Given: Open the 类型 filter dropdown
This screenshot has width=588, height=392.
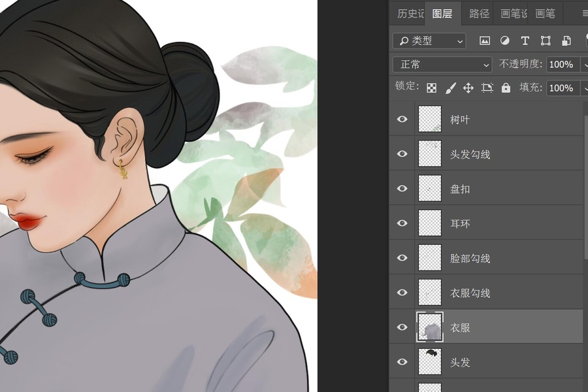Looking at the screenshot, I should [429, 41].
